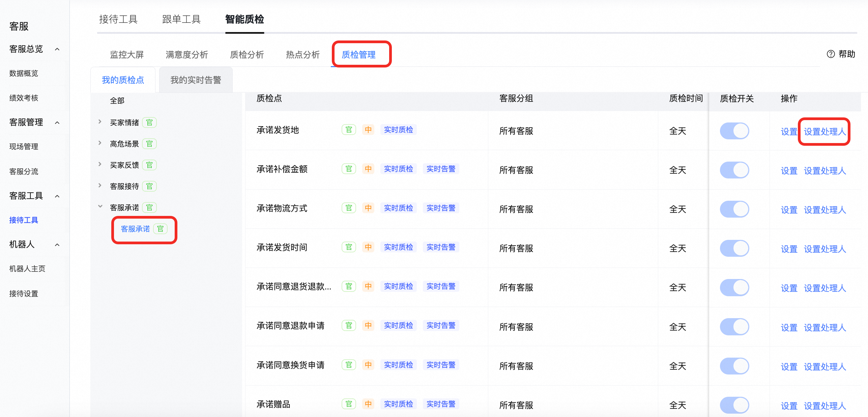
Task: Click 实时告警 tag in 承诺补偿金额 row
Action: pyautogui.click(x=441, y=169)
